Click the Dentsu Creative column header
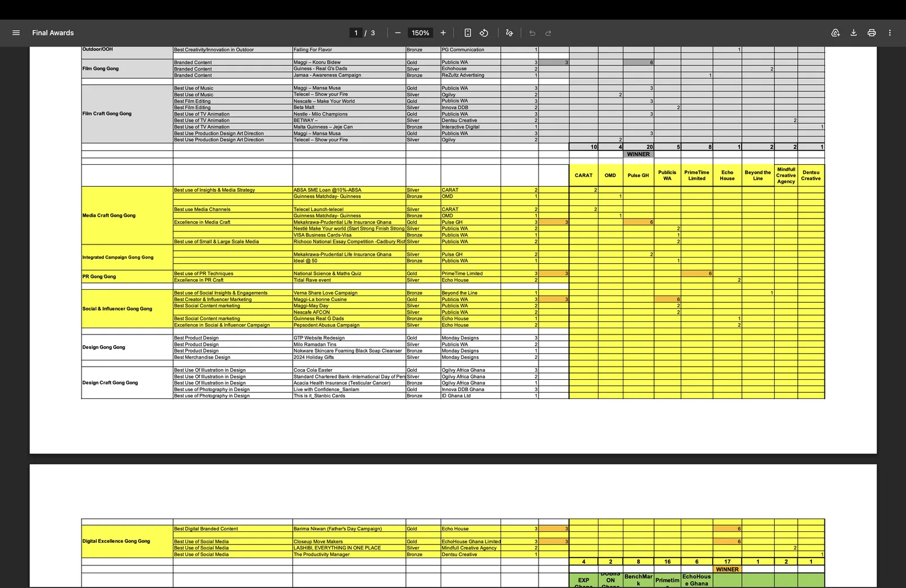 click(811, 175)
